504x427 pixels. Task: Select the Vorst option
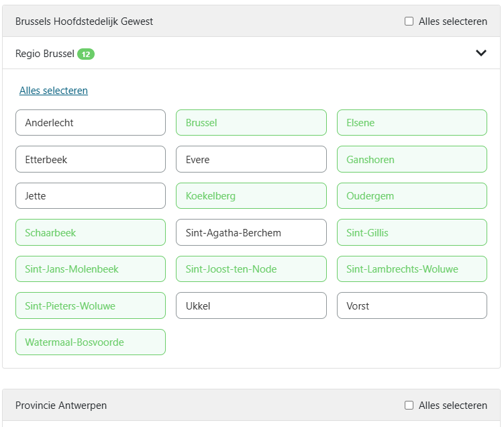411,306
